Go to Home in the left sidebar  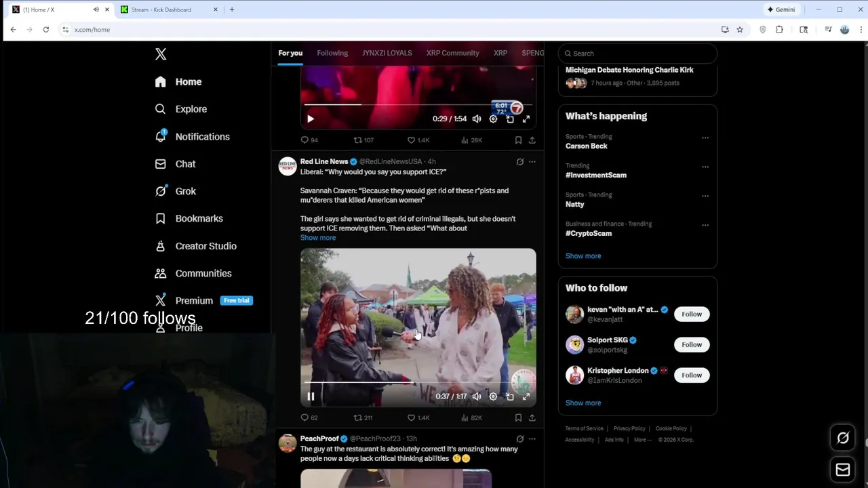click(178, 81)
